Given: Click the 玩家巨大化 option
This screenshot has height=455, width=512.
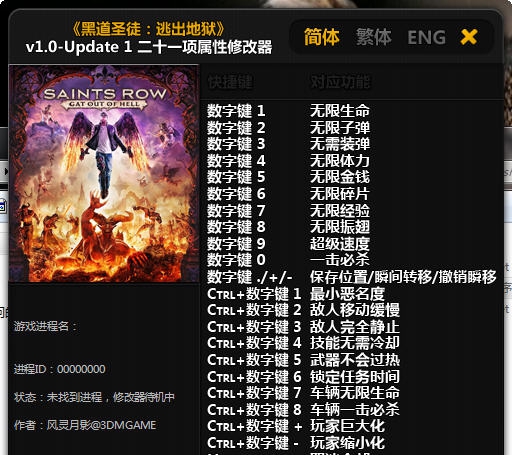Looking at the screenshot, I should click(347, 426).
